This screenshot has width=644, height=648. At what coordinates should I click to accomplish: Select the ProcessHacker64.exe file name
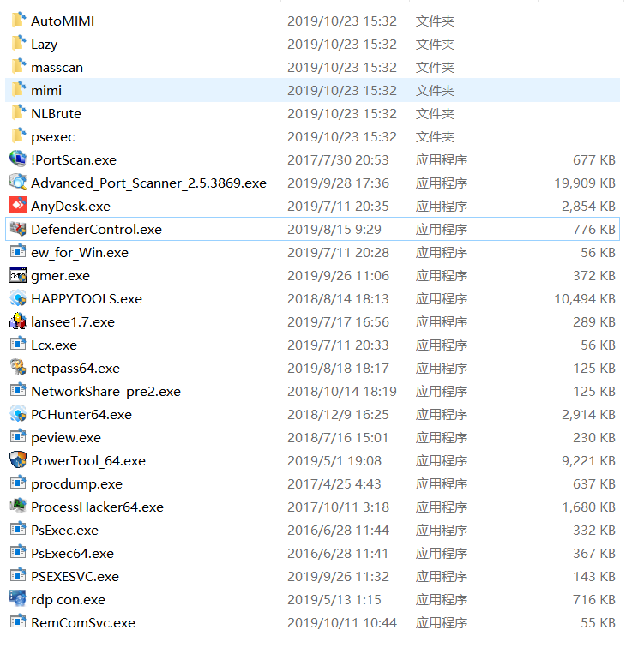pyautogui.click(x=98, y=507)
